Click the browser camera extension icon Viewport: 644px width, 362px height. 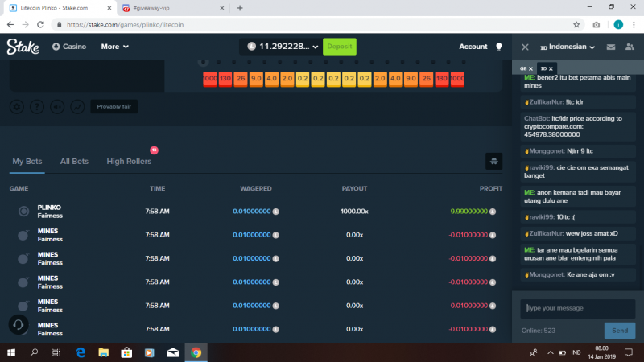(597, 25)
